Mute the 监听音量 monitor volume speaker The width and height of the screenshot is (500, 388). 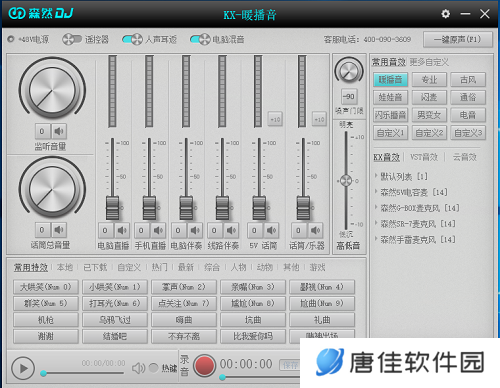(x=59, y=131)
